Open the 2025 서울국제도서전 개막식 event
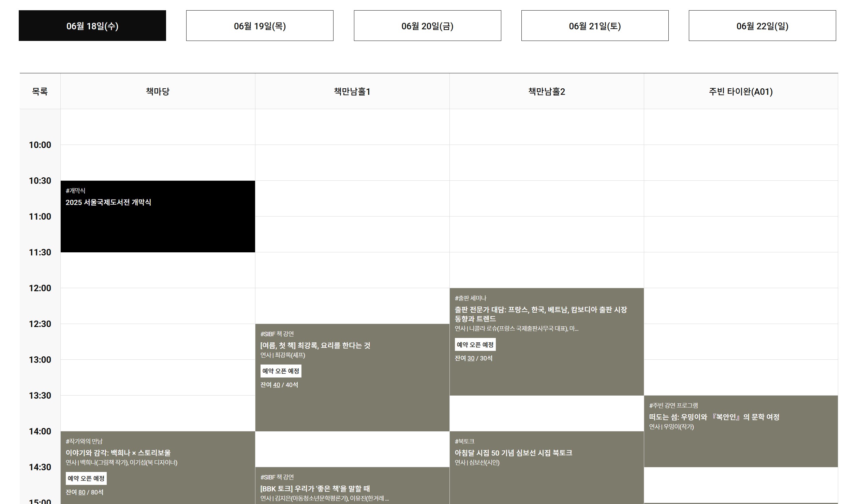The height and width of the screenshot is (504, 844). (108, 203)
